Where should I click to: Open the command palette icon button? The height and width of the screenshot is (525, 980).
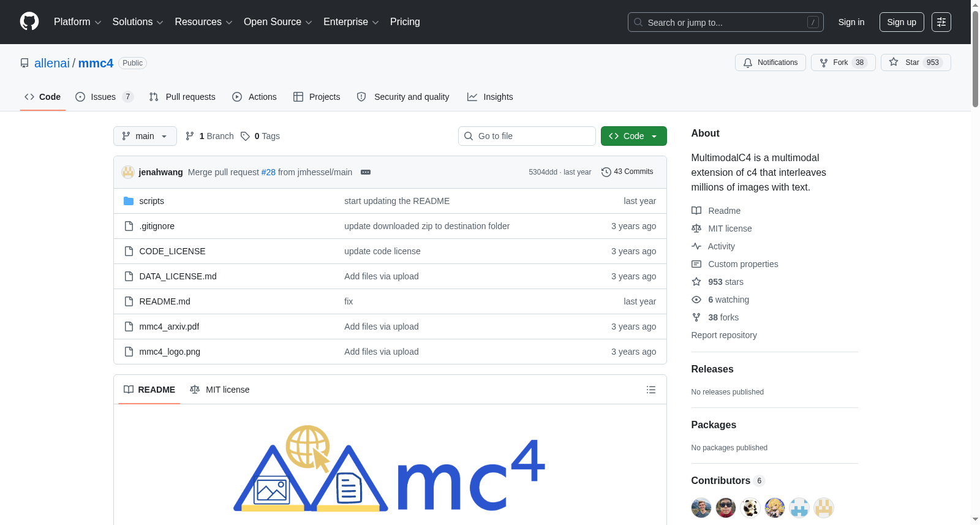point(941,22)
